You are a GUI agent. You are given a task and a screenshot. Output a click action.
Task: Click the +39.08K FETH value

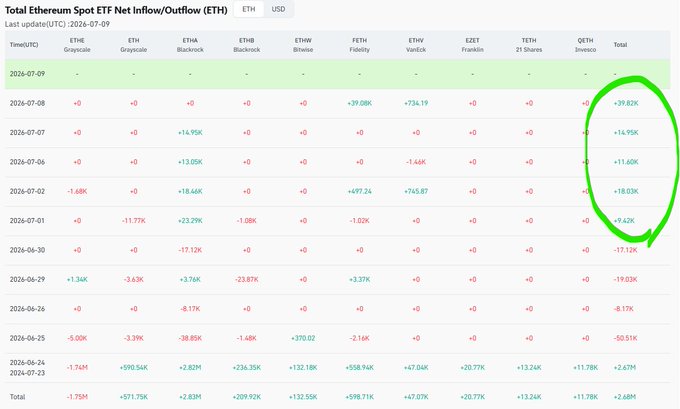[360, 103]
